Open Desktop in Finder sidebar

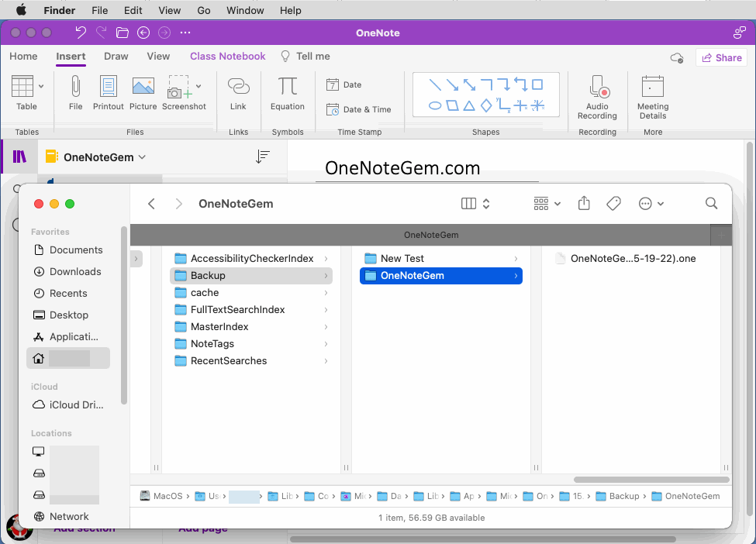tap(61, 315)
